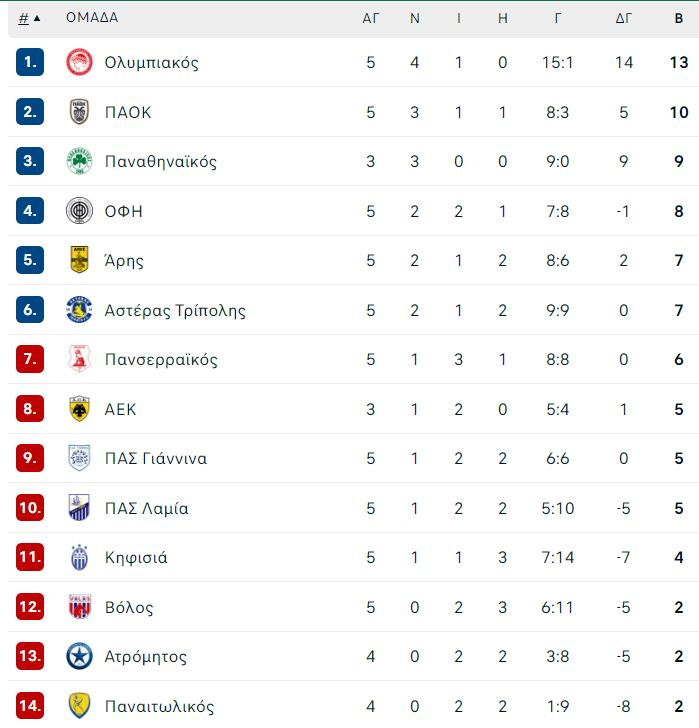Open the Αστέρας Τρίπολης team link
Image resolution: width=699 pixels, height=728 pixels.
point(175,310)
